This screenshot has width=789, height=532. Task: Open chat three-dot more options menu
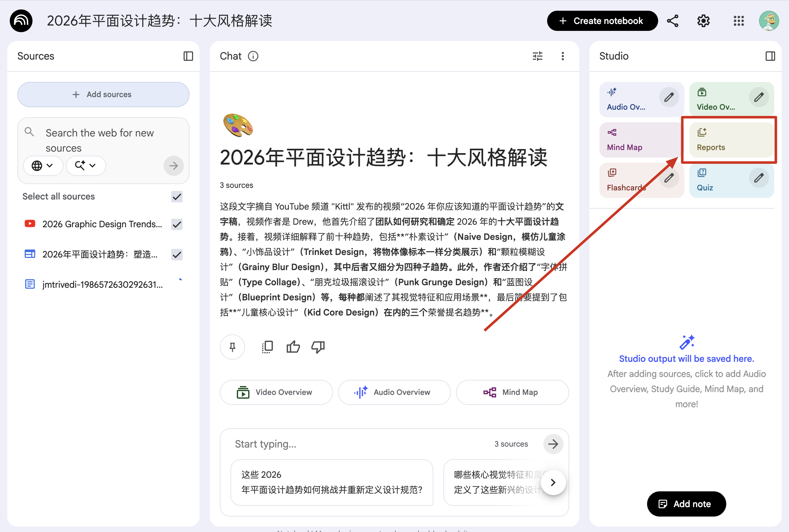click(x=563, y=56)
